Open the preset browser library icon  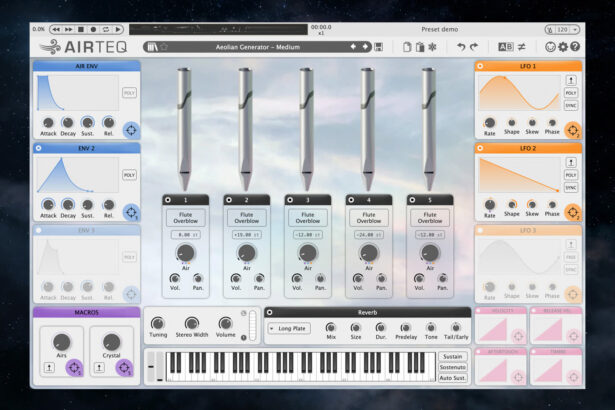[x=152, y=47]
